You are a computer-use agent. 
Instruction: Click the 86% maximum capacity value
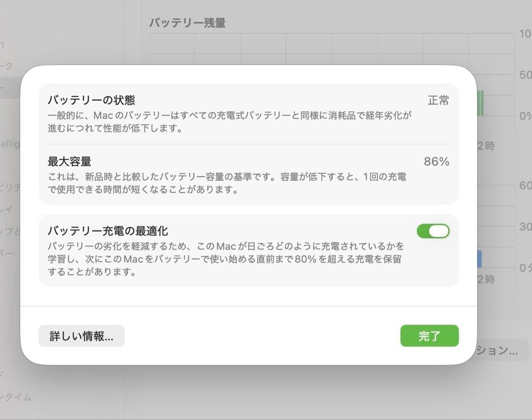click(x=435, y=161)
